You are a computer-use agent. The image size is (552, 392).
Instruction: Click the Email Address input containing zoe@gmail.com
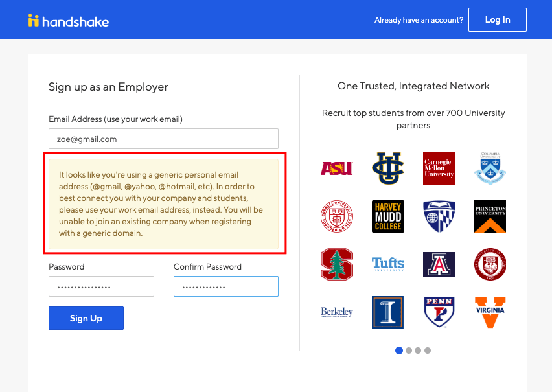(x=163, y=139)
